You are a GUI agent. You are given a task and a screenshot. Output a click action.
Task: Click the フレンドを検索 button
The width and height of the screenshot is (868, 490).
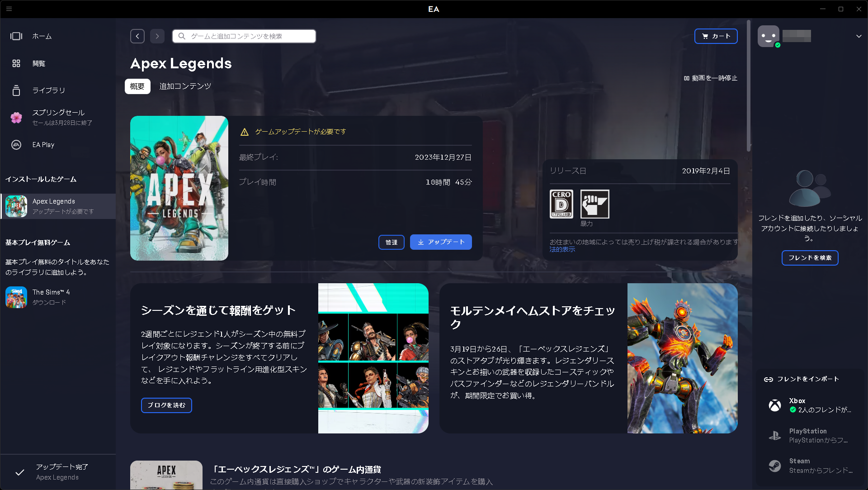tap(810, 258)
